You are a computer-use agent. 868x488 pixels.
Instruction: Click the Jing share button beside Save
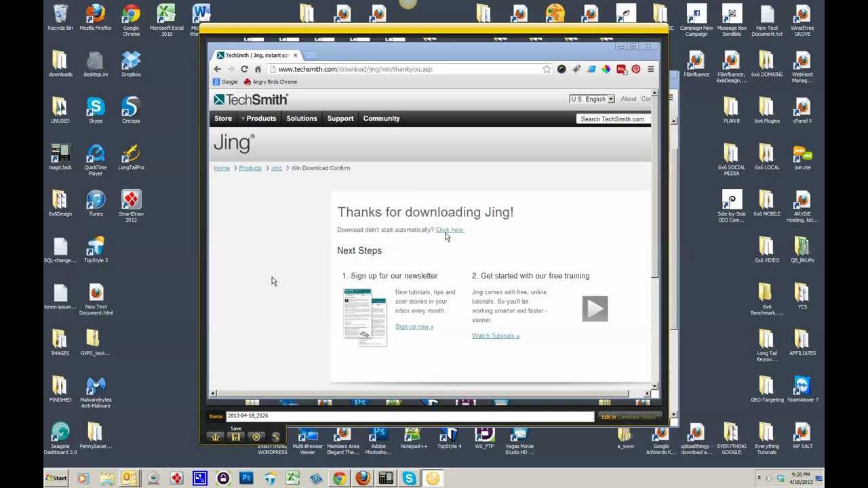point(215,437)
